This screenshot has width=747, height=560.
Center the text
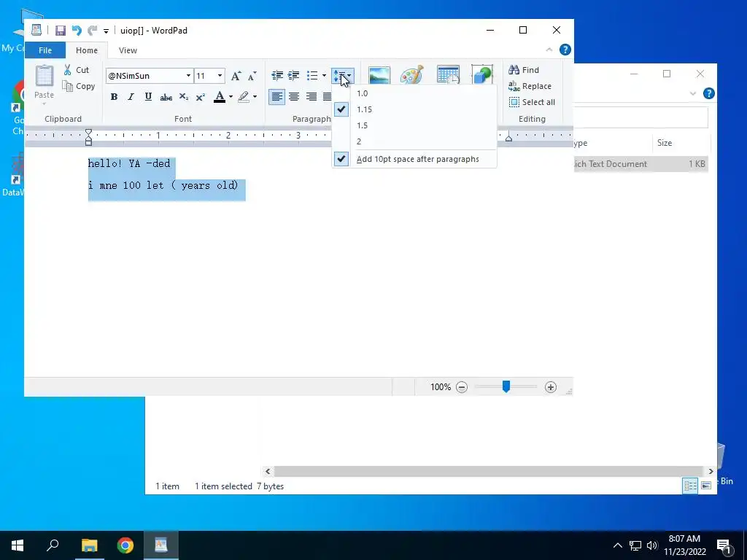click(294, 97)
